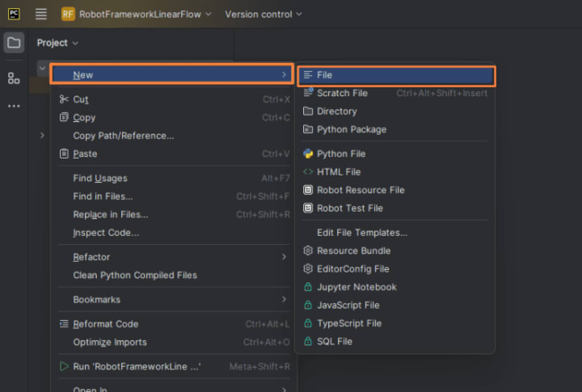582x392 pixels.
Task: Select Python File from the submenu
Action: [x=340, y=154]
